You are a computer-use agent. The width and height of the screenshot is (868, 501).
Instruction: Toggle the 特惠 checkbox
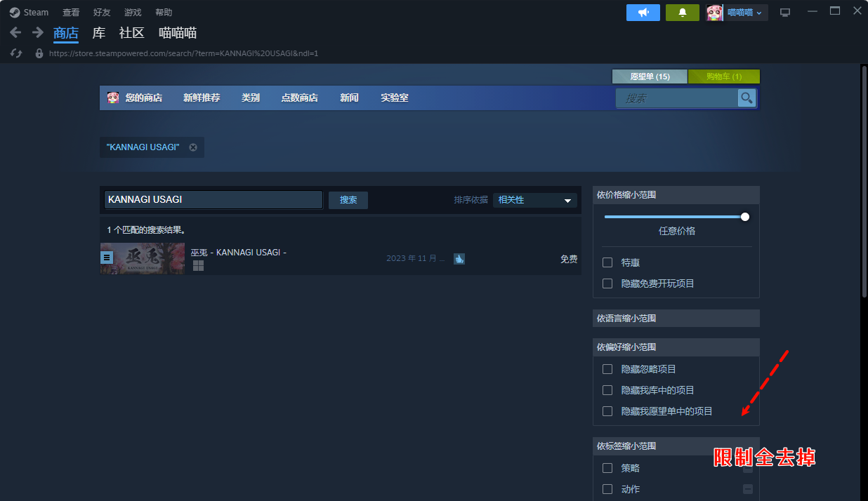tap(607, 262)
